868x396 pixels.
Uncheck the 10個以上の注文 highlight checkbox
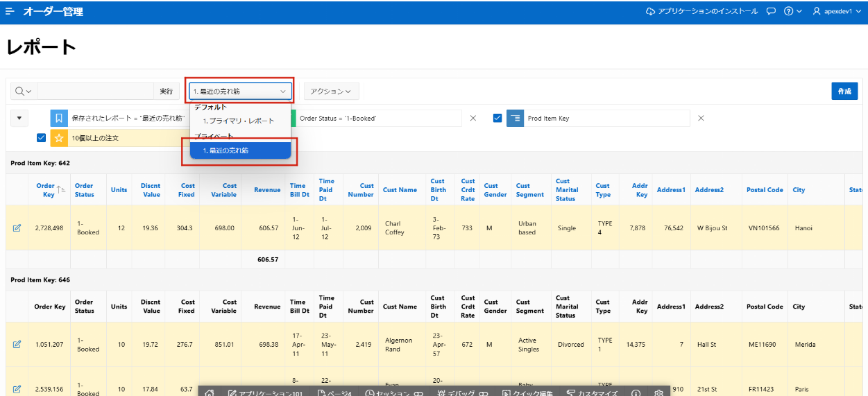click(42, 138)
